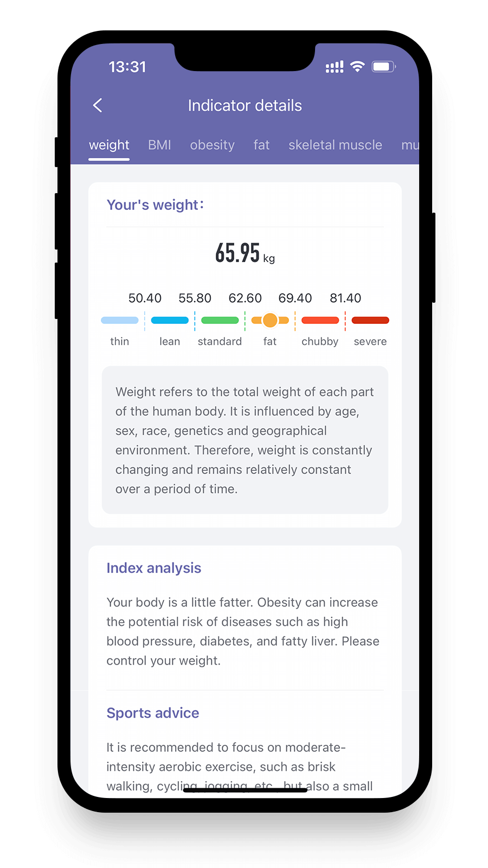The width and height of the screenshot is (488, 868).
Task: Tap the Wi-Fi status icon
Action: coord(357,67)
